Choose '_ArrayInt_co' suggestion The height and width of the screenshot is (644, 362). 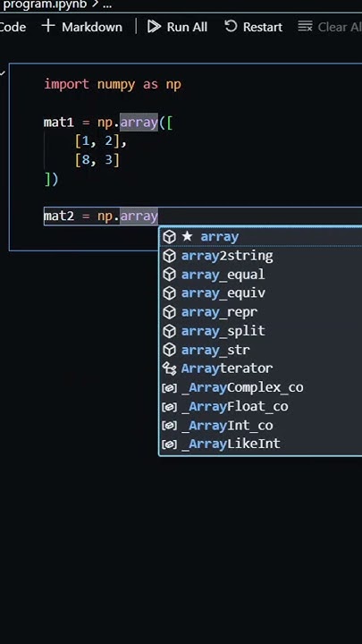pyautogui.click(x=261, y=425)
